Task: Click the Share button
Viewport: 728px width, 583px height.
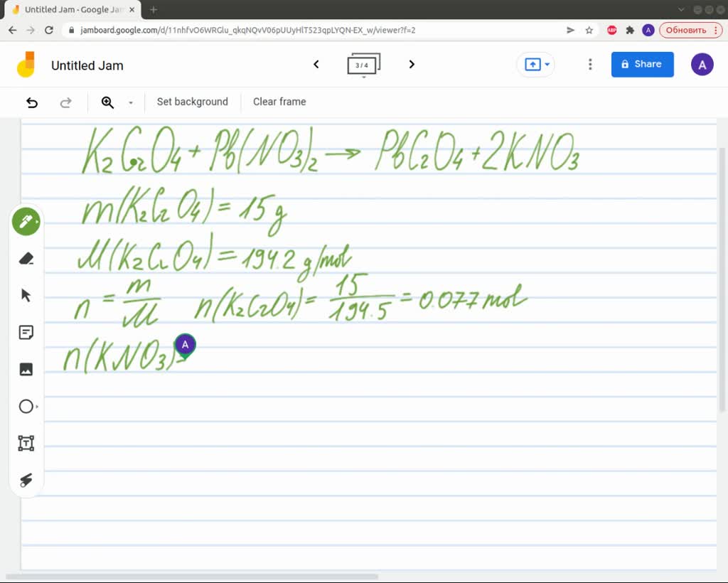Action: (x=642, y=64)
